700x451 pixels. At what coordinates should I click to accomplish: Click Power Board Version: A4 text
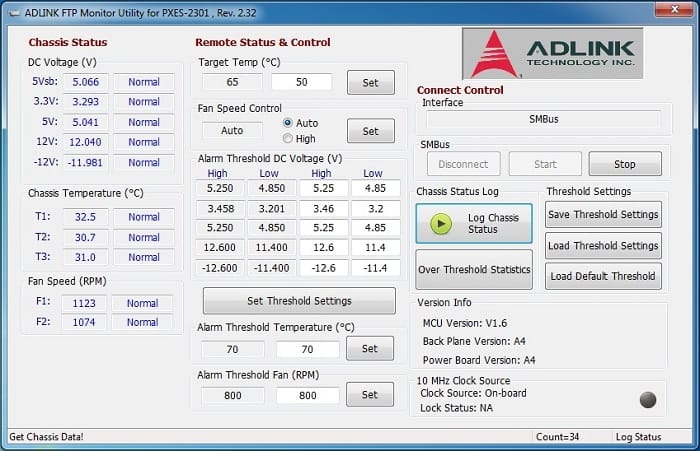(x=479, y=360)
